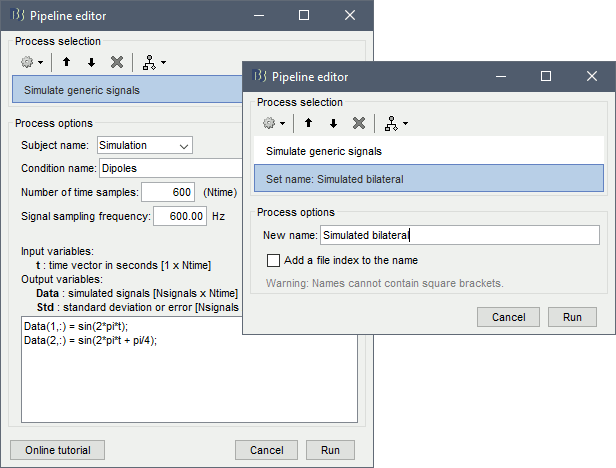Click the Number of time samples field
Screen dimensions: 616x468
pyautogui.click(x=168, y=192)
